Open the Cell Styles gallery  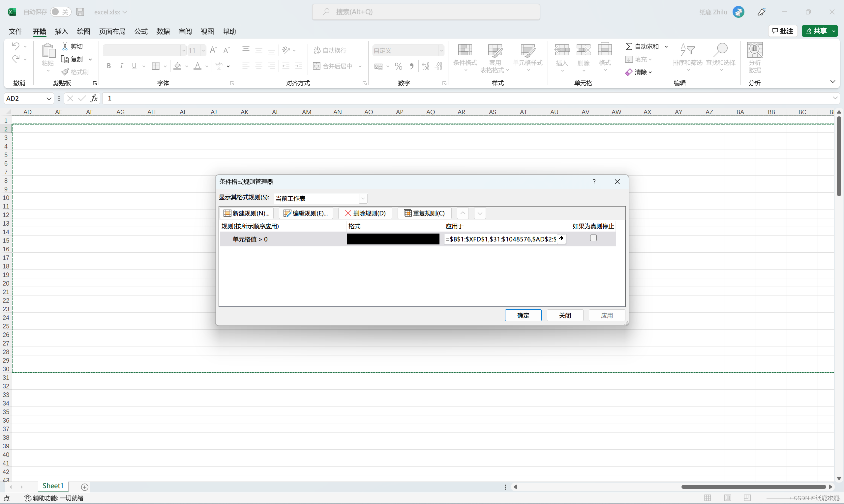[527, 56]
